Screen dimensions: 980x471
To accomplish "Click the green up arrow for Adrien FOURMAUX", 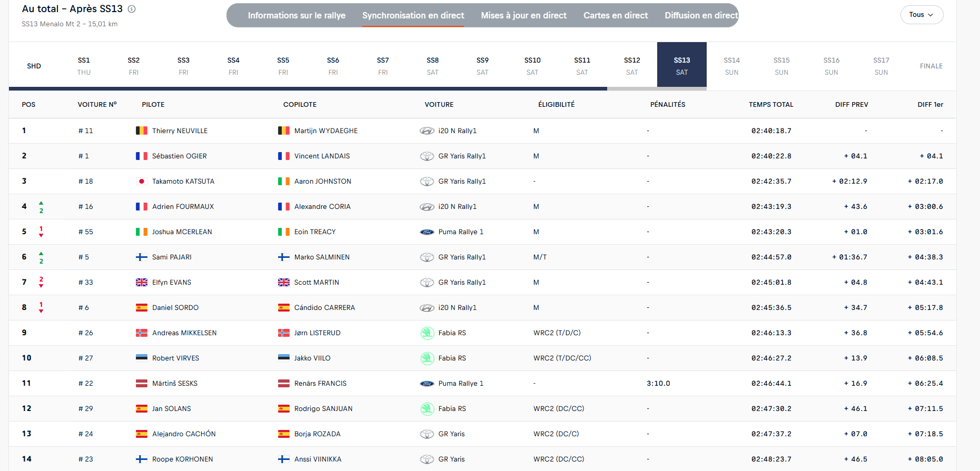I will 41,203.
